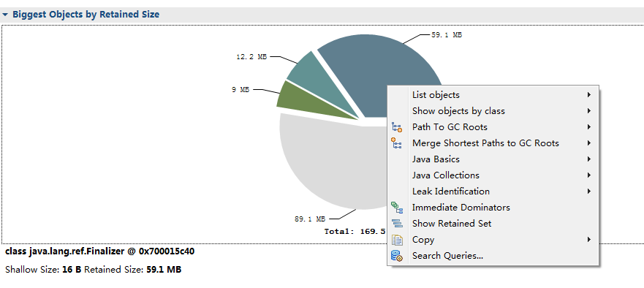Click class java.lang.ref.Finalizer @ 0x700015c40 text
644x288 pixels.
(100, 251)
